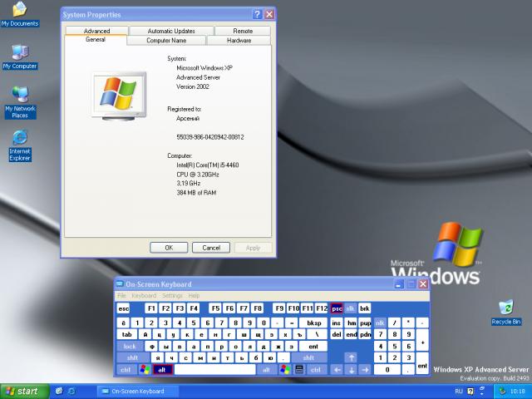Viewport: 532px width, 399px height.
Task: Click the esc key on the on-screen keyboard
Action: coord(124,308)
